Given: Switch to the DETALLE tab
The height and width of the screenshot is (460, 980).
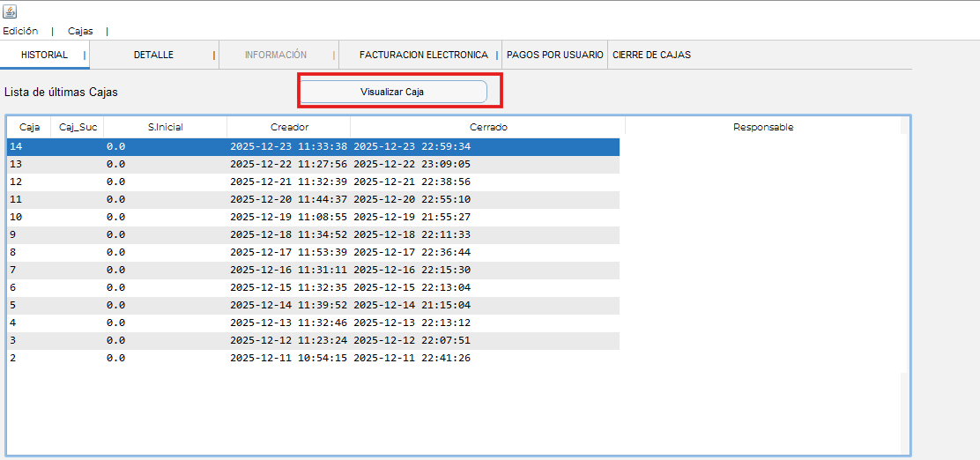Looking at the screenshot, I should (153, 55).
